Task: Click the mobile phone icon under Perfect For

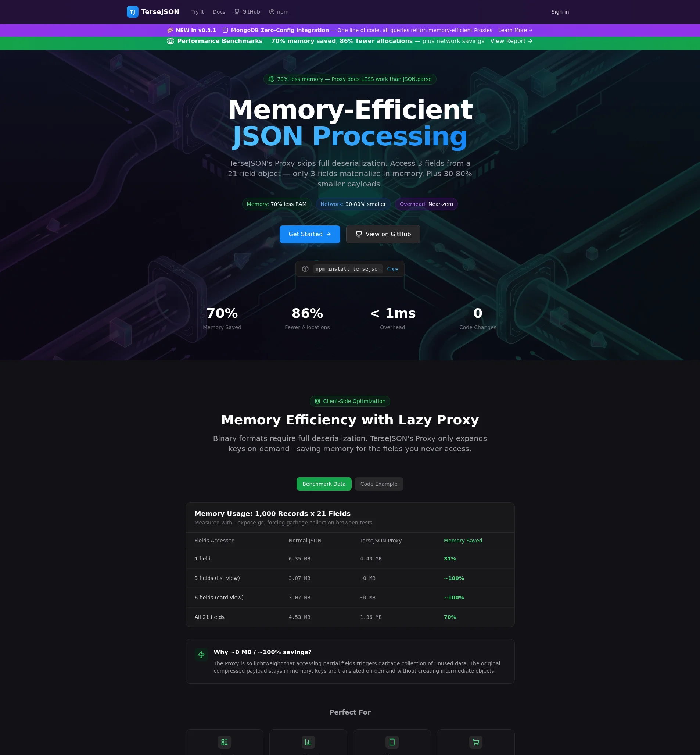Action: coord(392,742)
